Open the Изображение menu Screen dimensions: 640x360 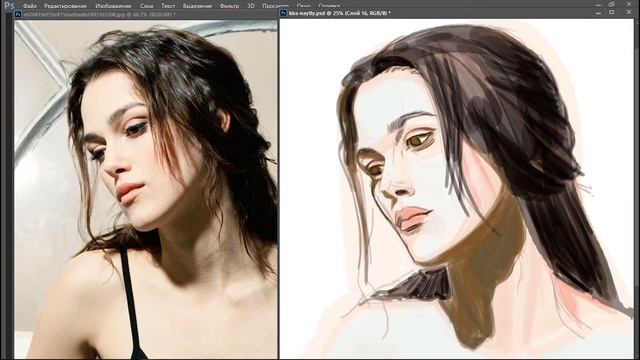pyautogui.click(x=113, y=6)
